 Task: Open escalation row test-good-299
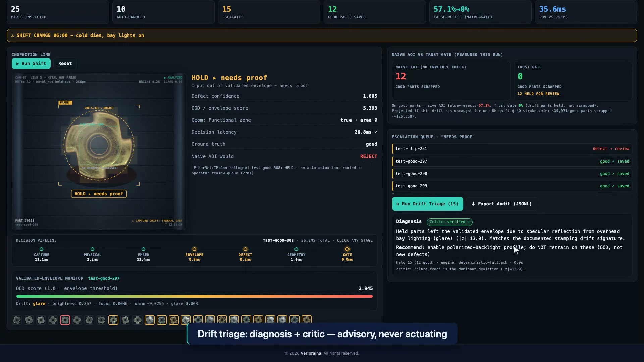512,186
